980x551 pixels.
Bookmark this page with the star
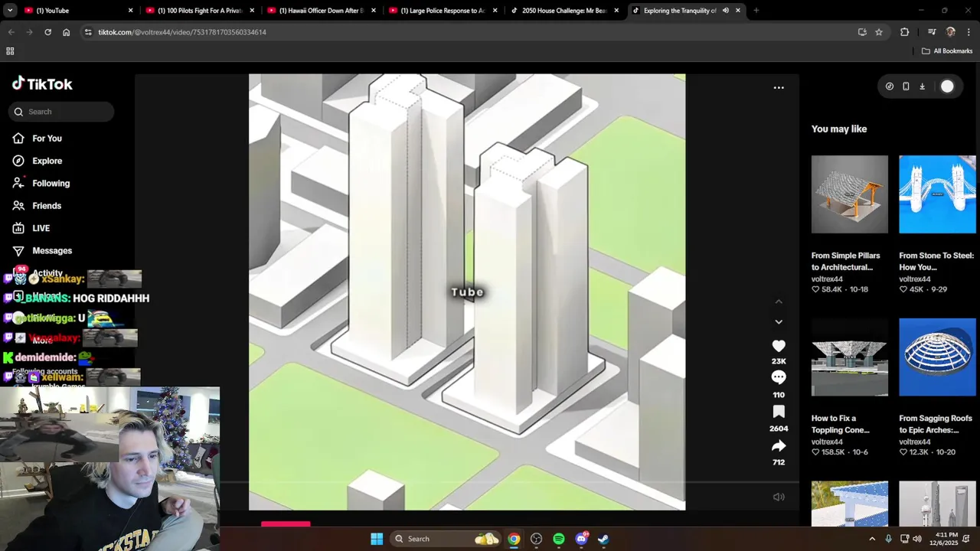tap(879, 32)
